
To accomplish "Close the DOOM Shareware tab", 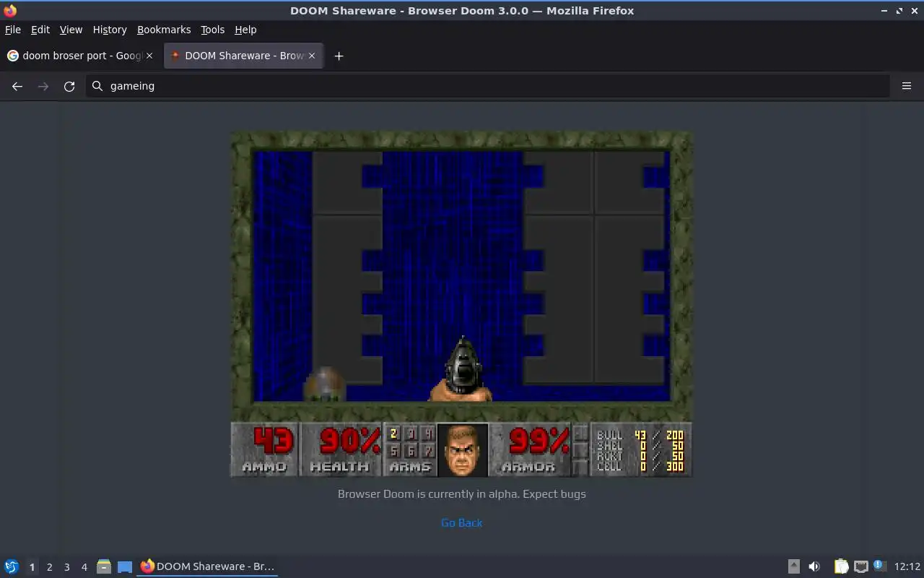I will pos(312,56).
